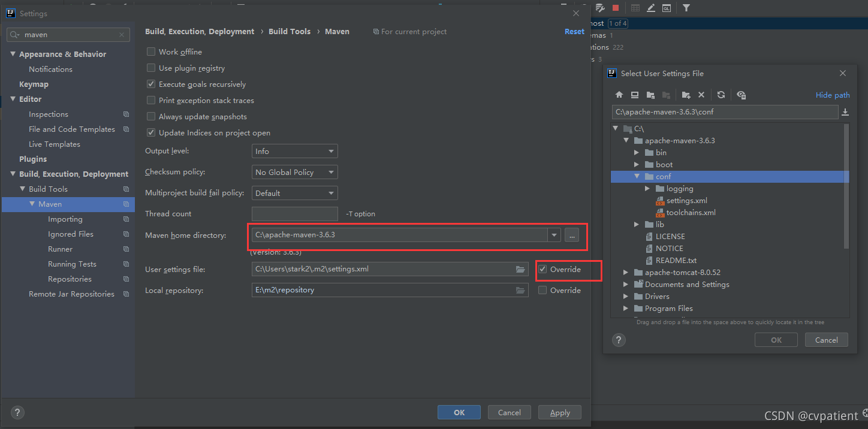868x429 pixels.
Task: Enable Print exception stack traces
Action: [x=151, y=100]
